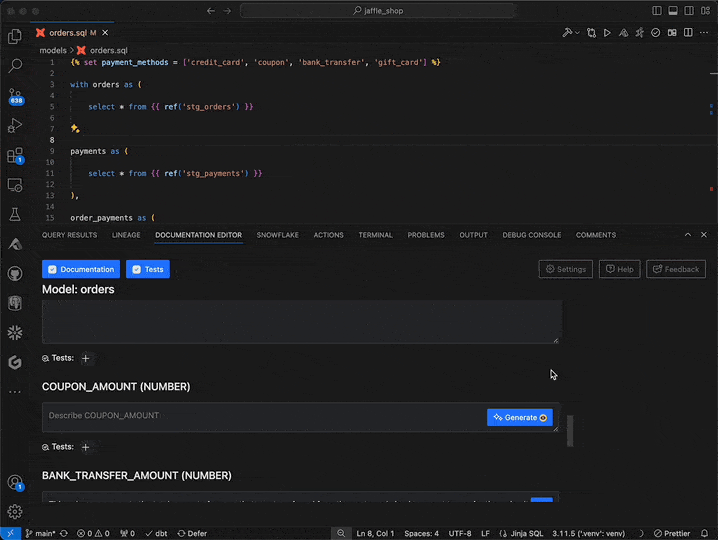Go forward in navigation history

(227, 11)
